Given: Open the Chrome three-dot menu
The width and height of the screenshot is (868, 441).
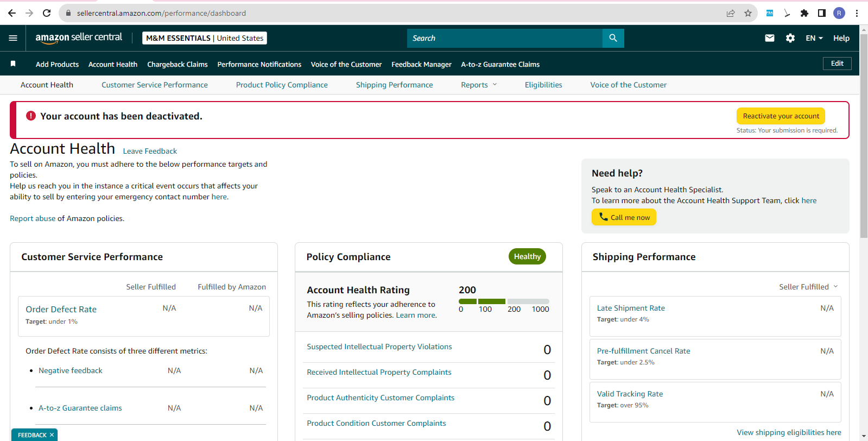Looking at the screenshot, I should (857, 13).
